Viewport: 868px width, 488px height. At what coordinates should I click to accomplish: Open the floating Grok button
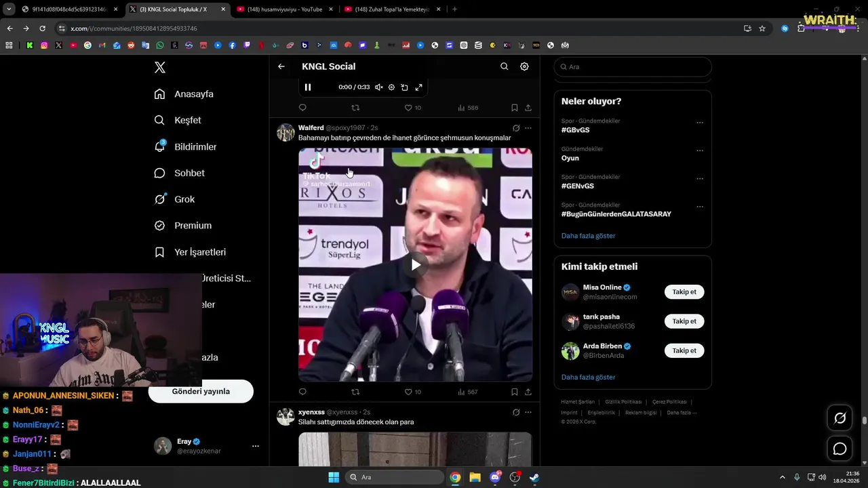[840, 418]
